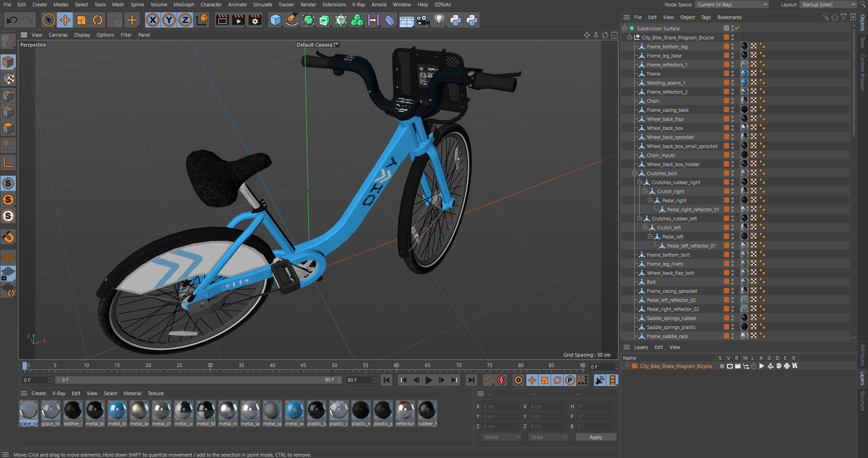The image size is (868, 458).
Task: Switch to Takes side tab
Action: tap(863, 43)
